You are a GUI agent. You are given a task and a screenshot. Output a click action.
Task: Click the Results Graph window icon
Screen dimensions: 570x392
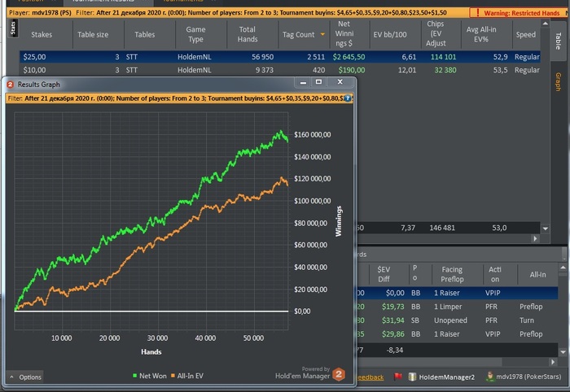tap(10, 85)
